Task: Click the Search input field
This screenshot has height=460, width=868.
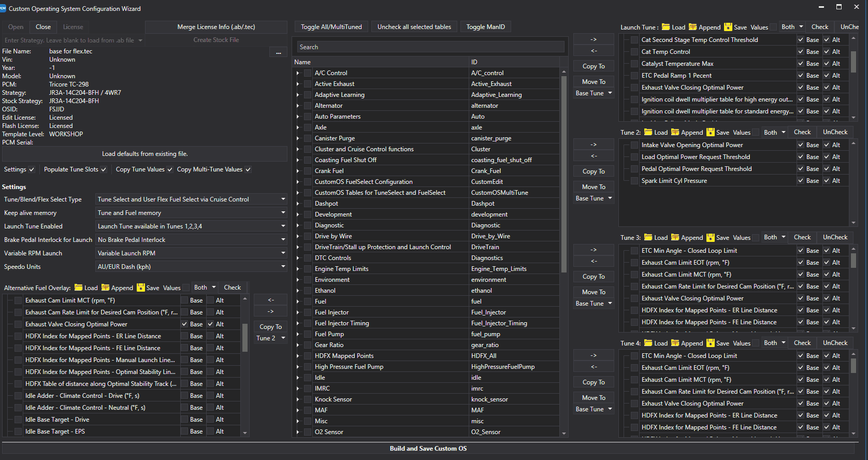Action: click(x=431, y=47)
